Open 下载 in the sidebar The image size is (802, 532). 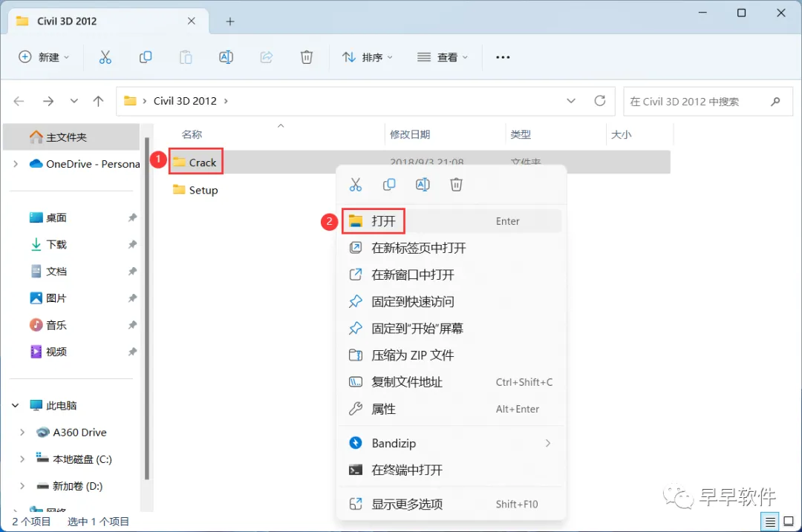[x=48, y=244]
